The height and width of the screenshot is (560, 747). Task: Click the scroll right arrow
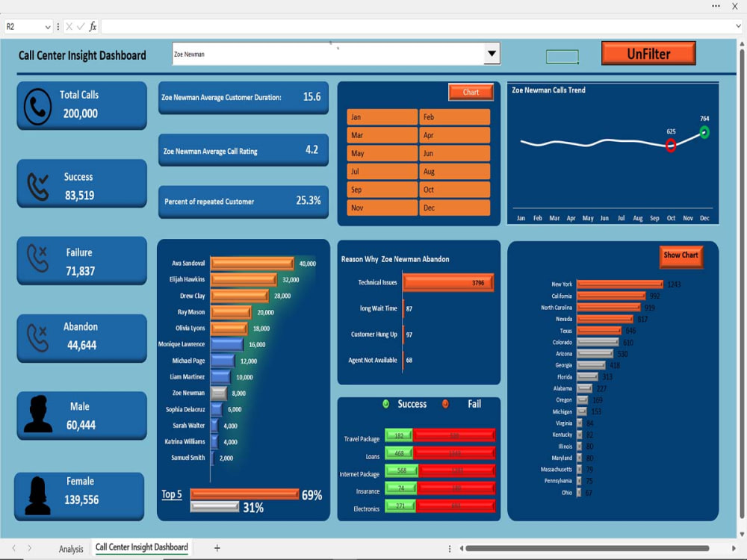[x=734, y=549]
